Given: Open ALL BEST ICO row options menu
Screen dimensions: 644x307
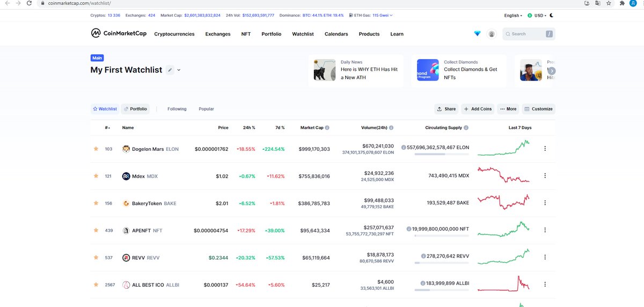Looking at the screenshot, I should 545,285.
